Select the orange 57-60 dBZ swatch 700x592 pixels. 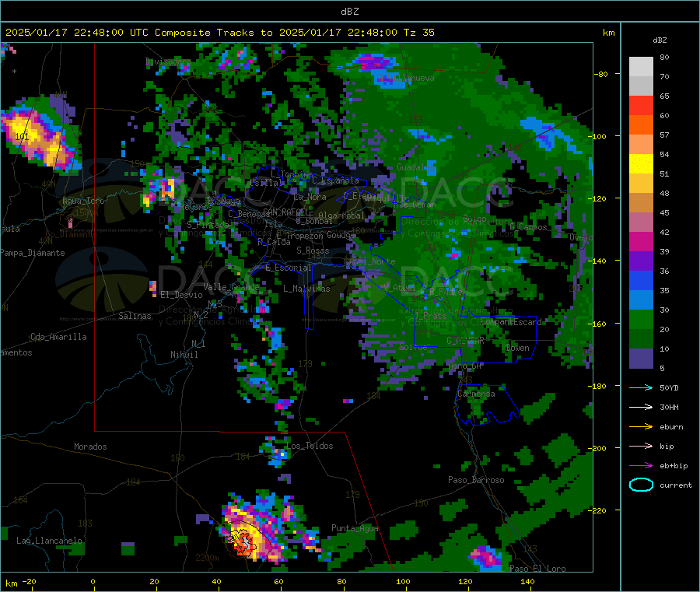pos(641,125)
